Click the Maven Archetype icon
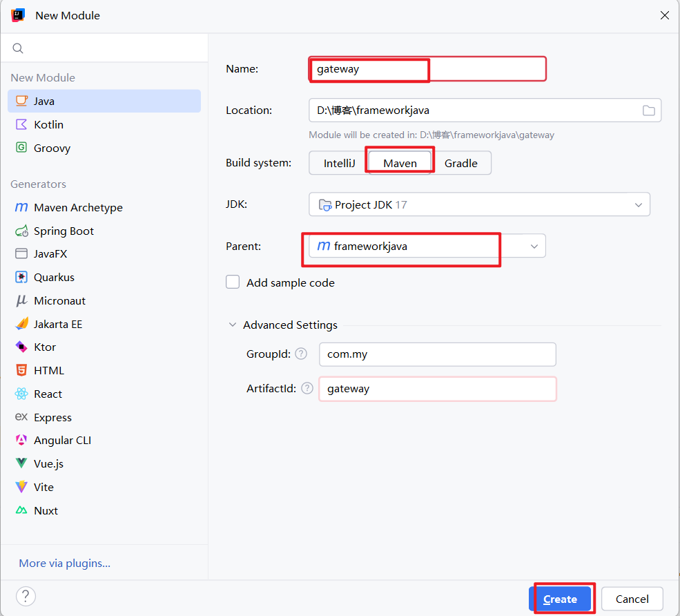This screenshot has width=680, height=616. tap(21, 207)
